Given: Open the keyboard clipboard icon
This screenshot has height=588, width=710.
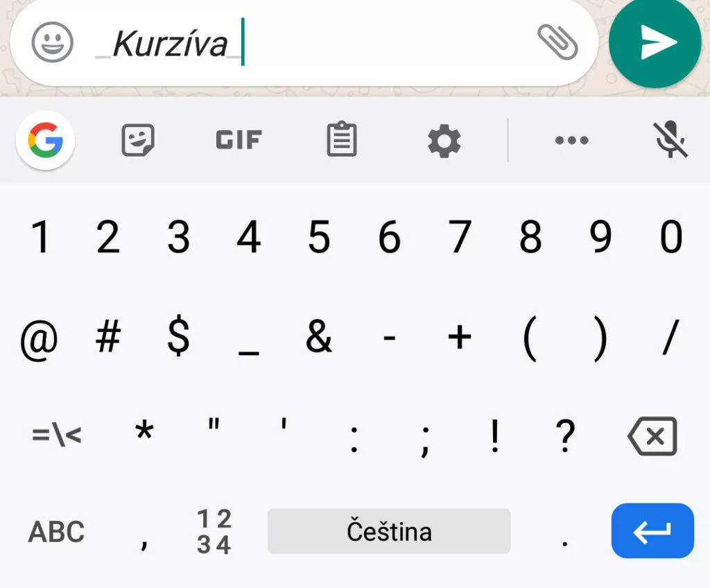Looking at the screenshot, I should tap(342, 139).
